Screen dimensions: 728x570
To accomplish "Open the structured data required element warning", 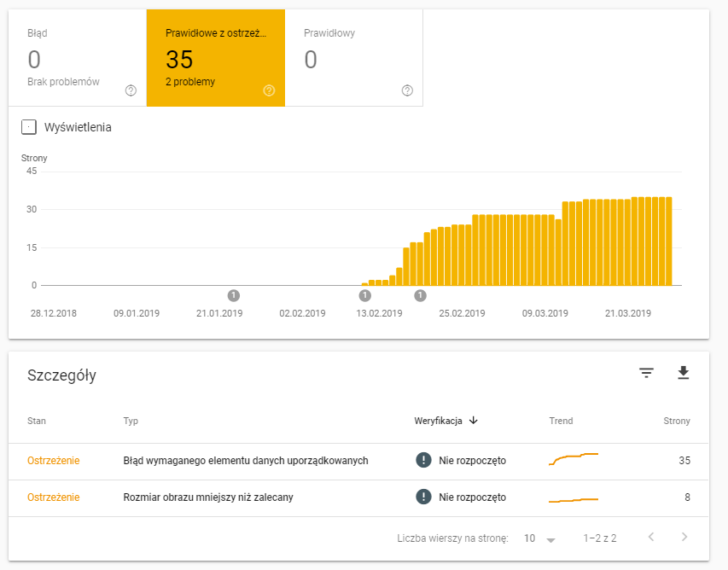I will pyautogui.click(x=246, y=461).
